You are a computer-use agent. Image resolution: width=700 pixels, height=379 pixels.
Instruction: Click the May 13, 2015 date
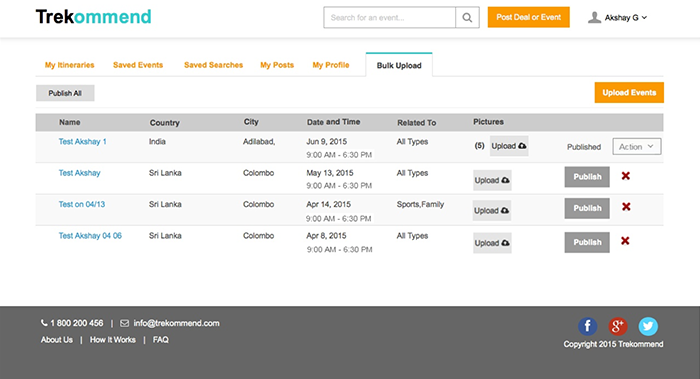coord(329,173)
